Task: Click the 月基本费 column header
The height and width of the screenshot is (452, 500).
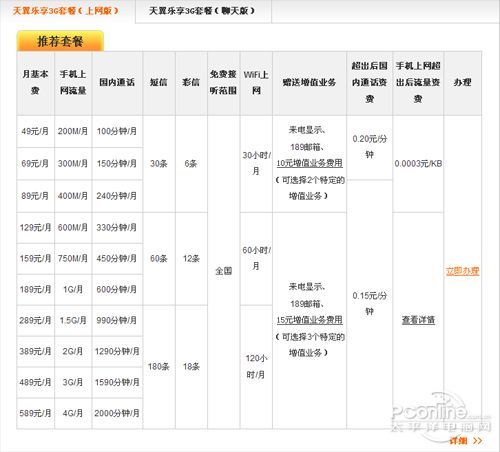Action: point(35,82)
